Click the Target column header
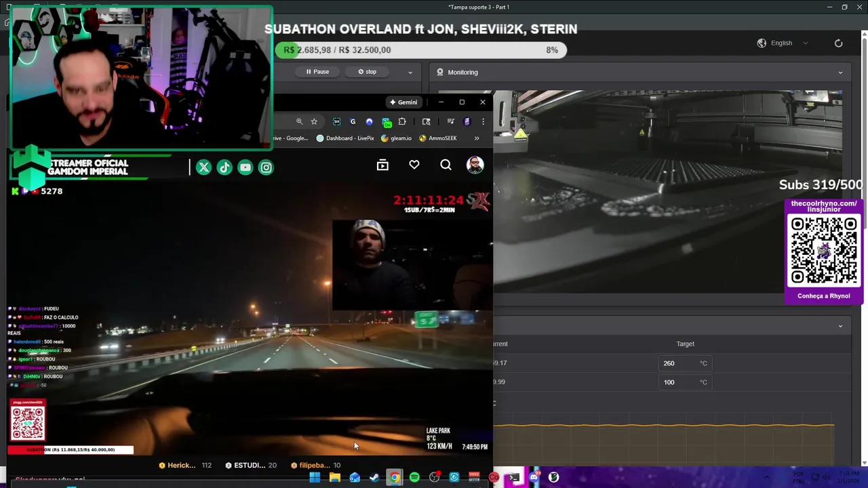The image size is (868, 488). point(685,344)
